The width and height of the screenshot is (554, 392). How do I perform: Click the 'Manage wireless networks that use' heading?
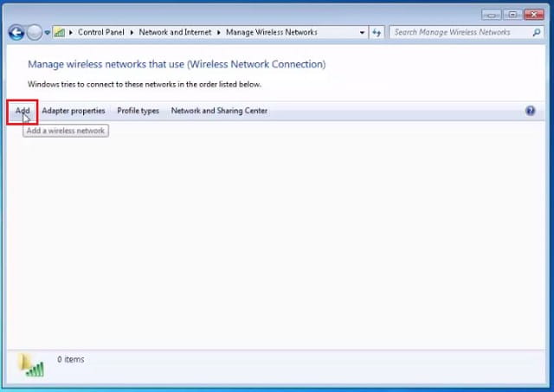pyautogui.click(x=177, y=64)
